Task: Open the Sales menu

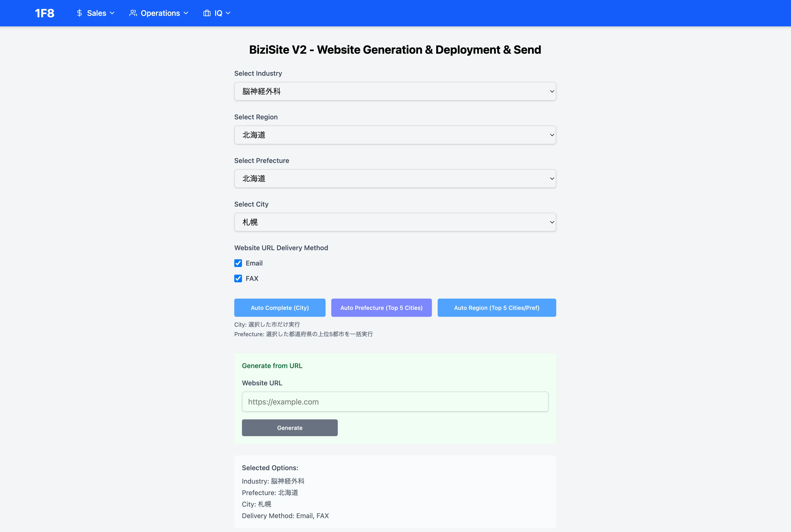Action: click(x=96, y=13)
